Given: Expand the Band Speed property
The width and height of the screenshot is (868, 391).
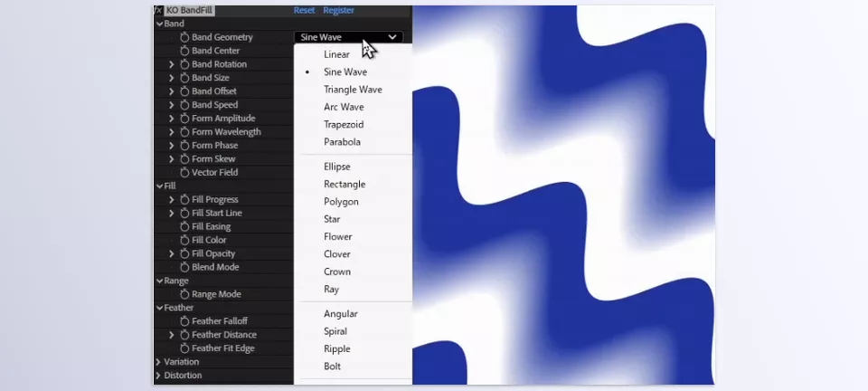Looking at the screenshot, I should (172, 105).
